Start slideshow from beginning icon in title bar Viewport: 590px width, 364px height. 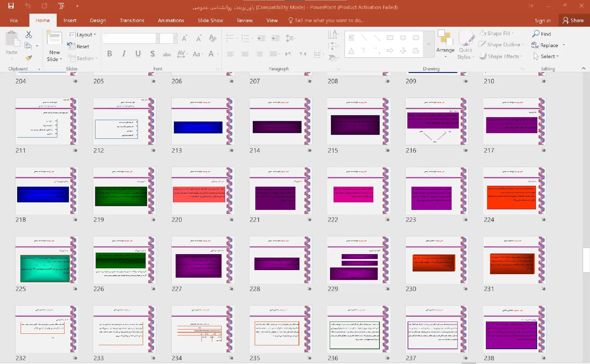pyautogui.click(x=61, y=6)
